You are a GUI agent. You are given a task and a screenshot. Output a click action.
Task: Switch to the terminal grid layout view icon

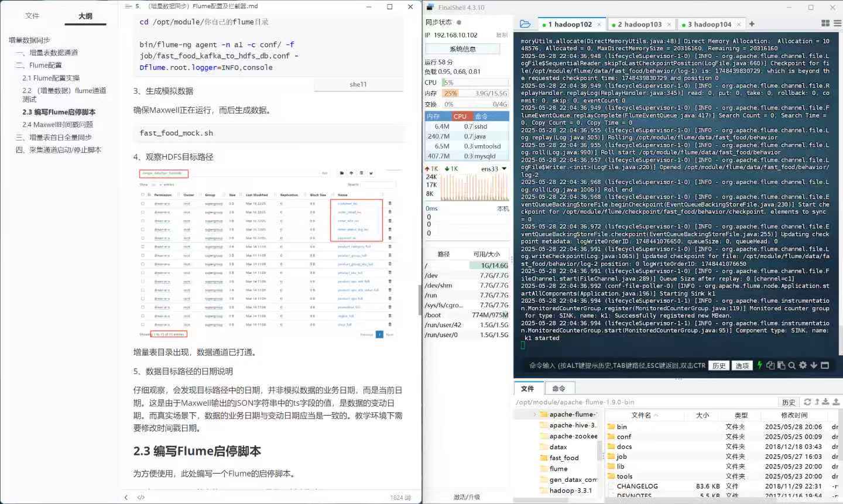(x=825, y=23)
